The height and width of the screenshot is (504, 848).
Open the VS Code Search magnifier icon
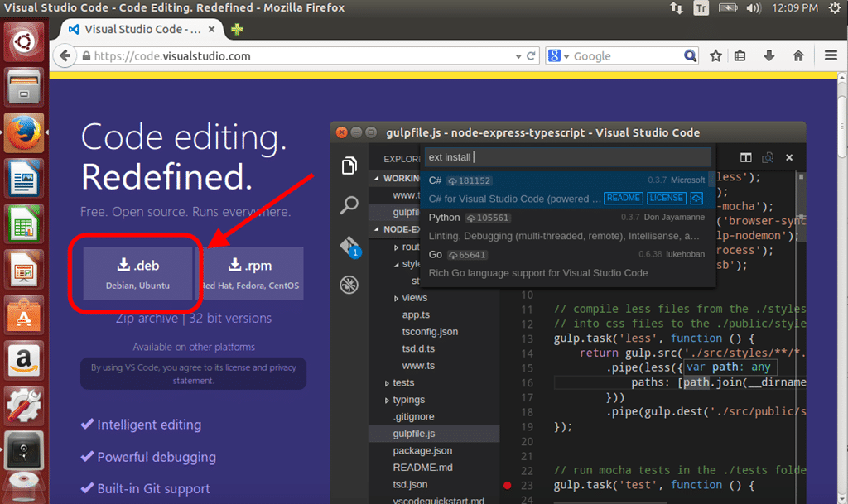(349, 205)
